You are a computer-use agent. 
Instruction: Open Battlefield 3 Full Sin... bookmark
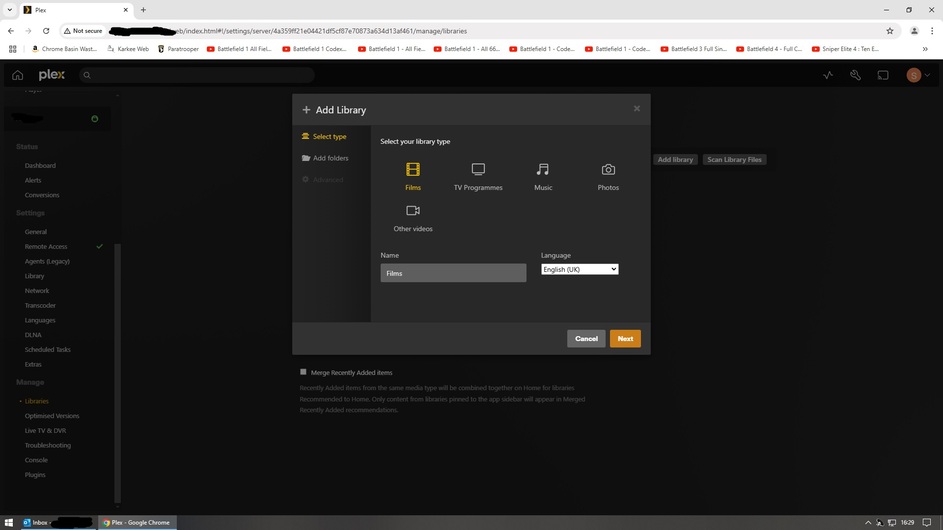(693, 49)
